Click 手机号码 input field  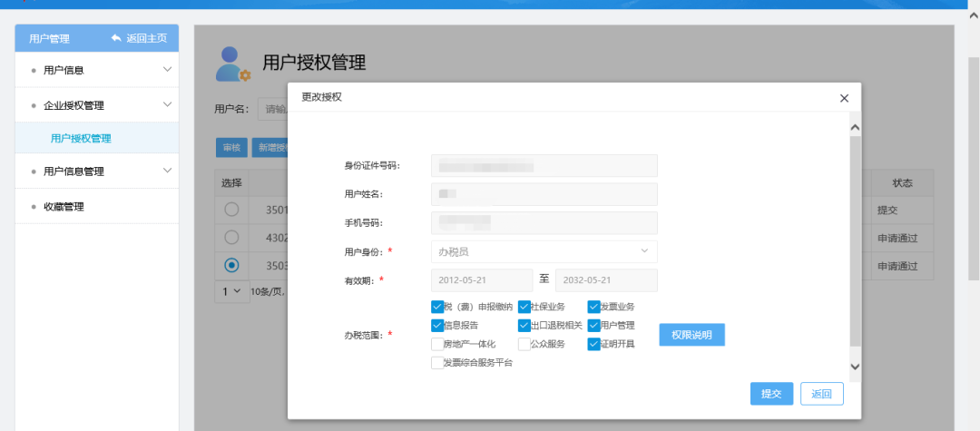[x=544, y=223]
